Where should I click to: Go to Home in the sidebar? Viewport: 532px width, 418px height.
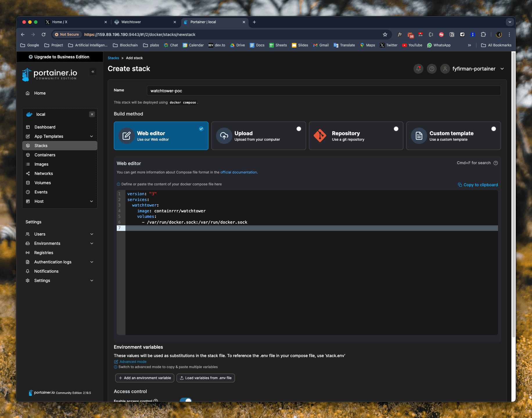pyautogui.click(x=60, y=93)
